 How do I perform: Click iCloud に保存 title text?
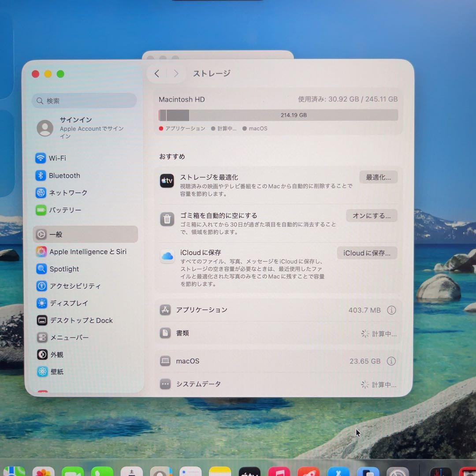tap(201, 253)
